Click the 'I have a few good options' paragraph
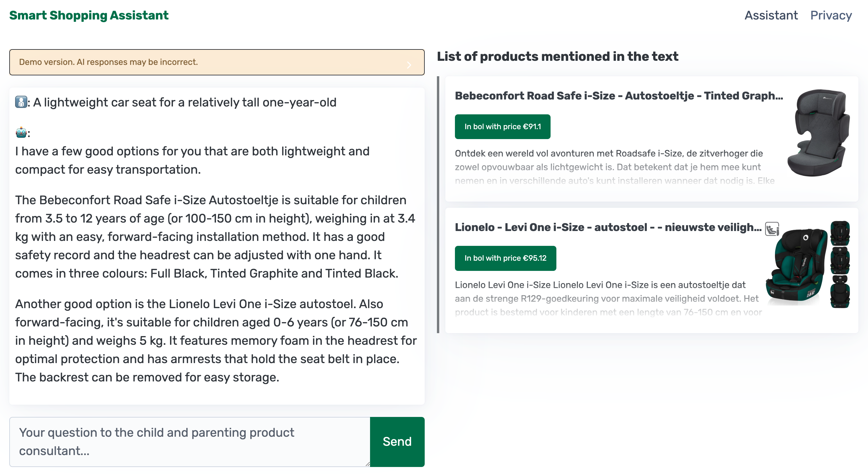 192,160
